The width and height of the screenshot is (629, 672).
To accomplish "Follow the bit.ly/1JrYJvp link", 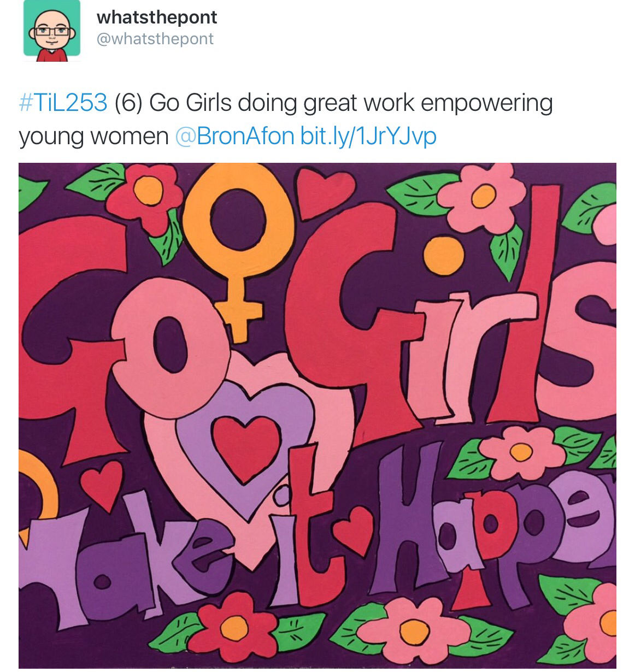I will pyautogui.click(x=368, y=136).
